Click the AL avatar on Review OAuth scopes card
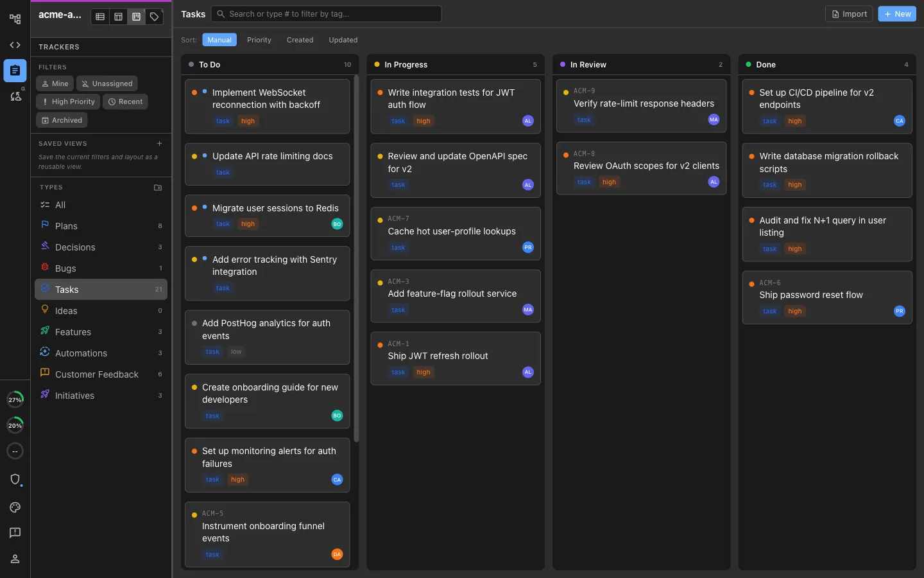Screen dimensions: 924x578 (x=714, y=182)
